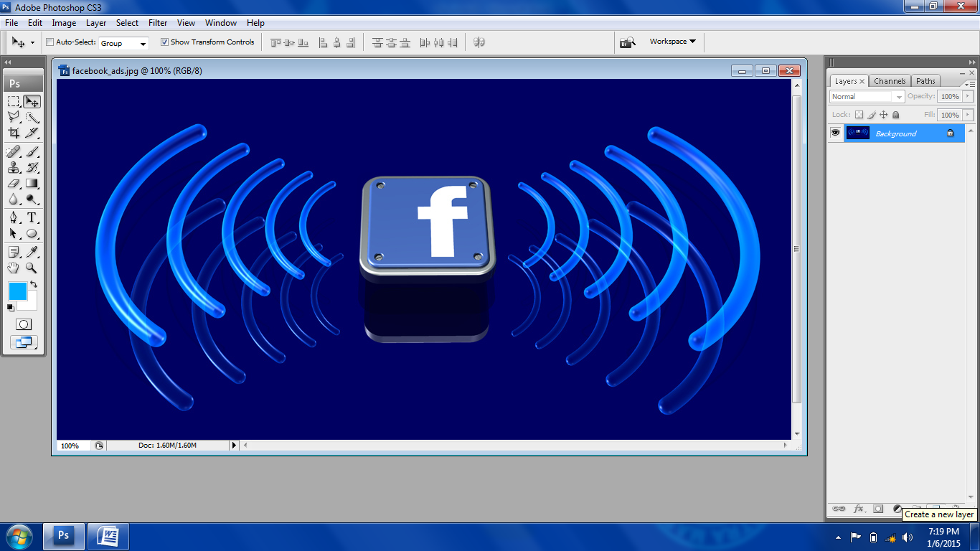
Task: Switch to the Channels tab
Action: click(890, 81)
